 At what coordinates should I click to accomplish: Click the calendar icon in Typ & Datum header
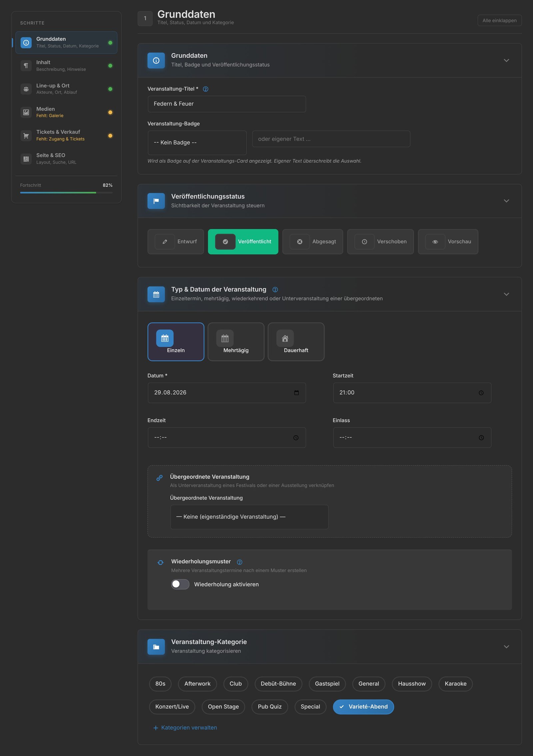point(156,294)
